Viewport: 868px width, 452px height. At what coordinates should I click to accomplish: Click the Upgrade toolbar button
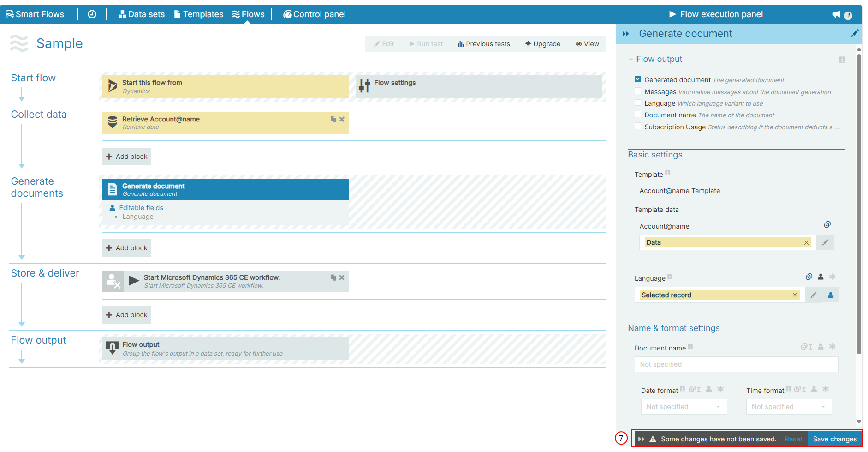click(543, 44)
